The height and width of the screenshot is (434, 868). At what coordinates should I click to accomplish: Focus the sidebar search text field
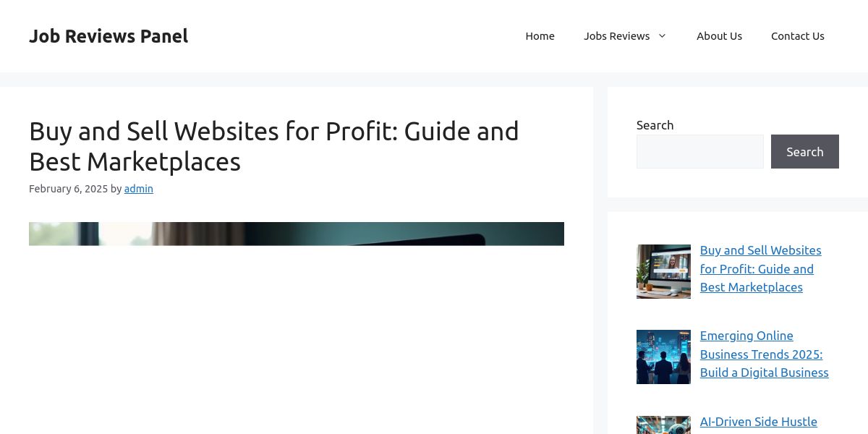point(699,152)
